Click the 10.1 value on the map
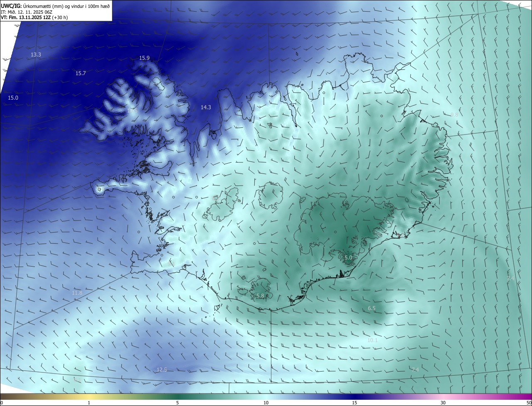Screen dimensions: 532x406 tap(372, 340)
